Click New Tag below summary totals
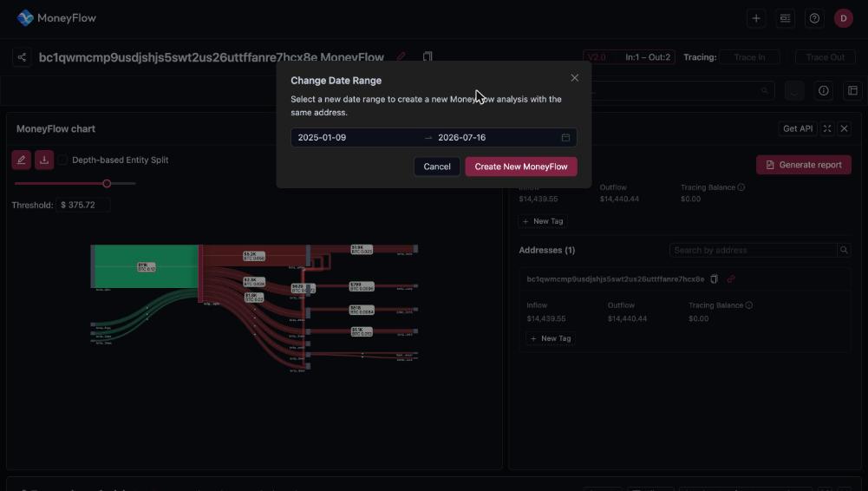868x491 pixels. [x=543, y=221]
